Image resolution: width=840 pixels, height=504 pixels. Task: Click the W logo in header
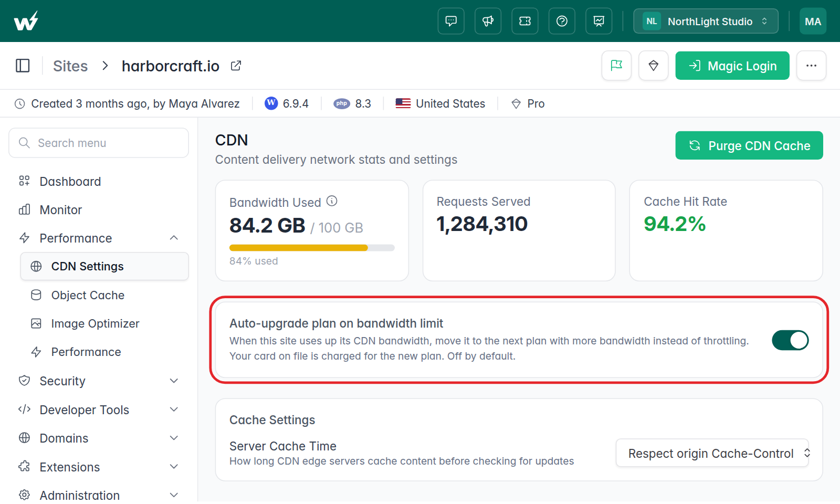pos(26,21)
